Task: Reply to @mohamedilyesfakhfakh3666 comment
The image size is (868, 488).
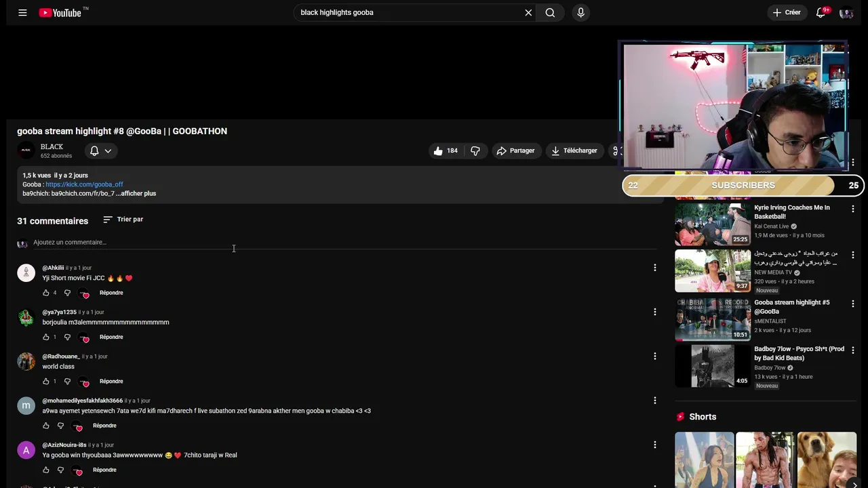Action: point(104,426)
